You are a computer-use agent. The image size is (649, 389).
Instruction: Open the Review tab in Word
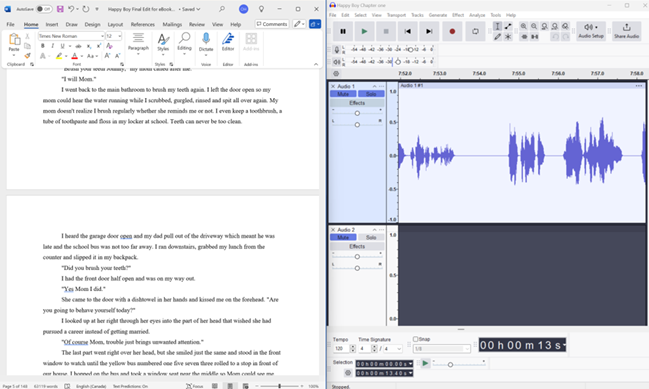pos(197,24)
